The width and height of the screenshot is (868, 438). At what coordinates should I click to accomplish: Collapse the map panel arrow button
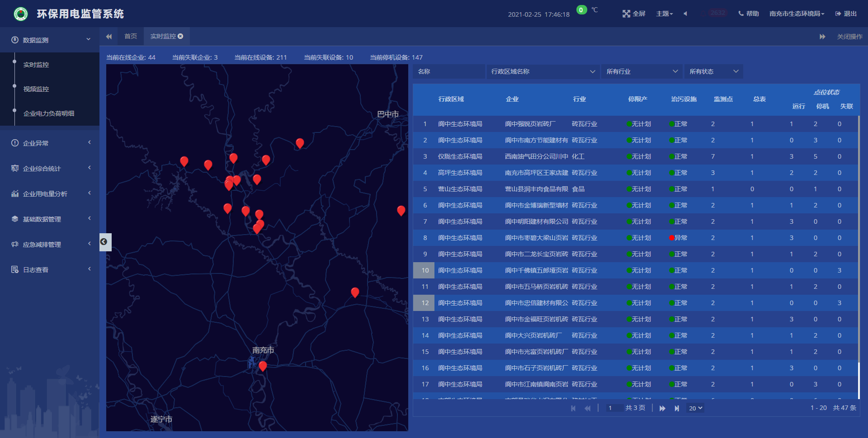click(x=104, y=242)
